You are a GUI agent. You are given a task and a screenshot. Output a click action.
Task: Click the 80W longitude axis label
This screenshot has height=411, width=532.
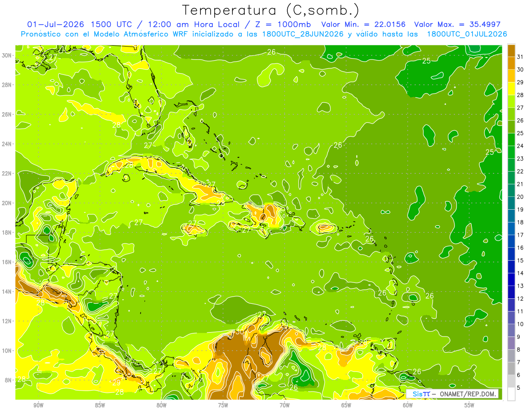tap(162, 405)
